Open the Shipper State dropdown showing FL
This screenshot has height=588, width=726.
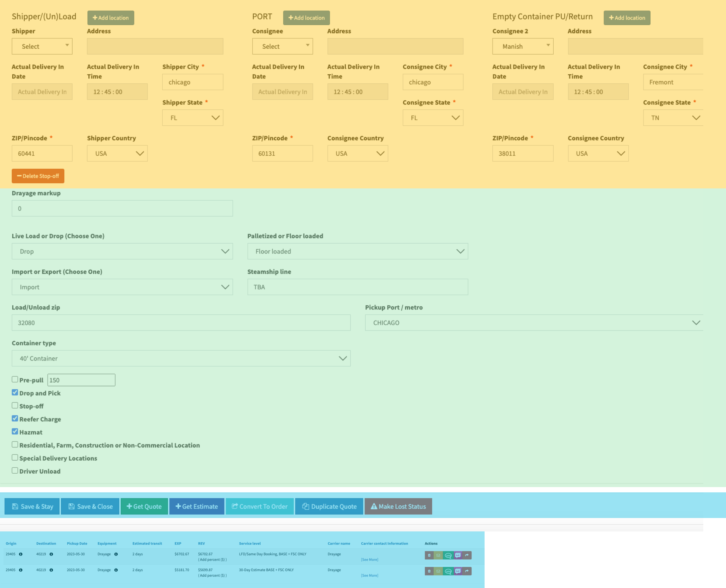click(192, 118)
